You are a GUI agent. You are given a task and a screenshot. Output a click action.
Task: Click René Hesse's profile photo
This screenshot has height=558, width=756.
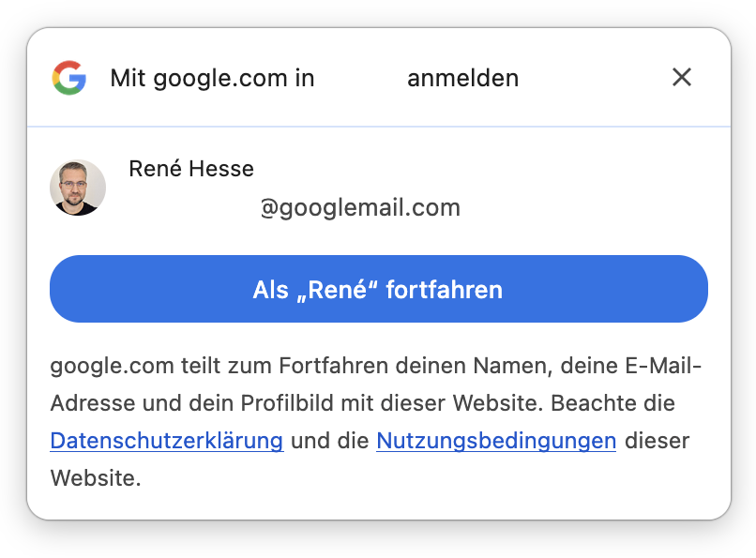(78, 188)
